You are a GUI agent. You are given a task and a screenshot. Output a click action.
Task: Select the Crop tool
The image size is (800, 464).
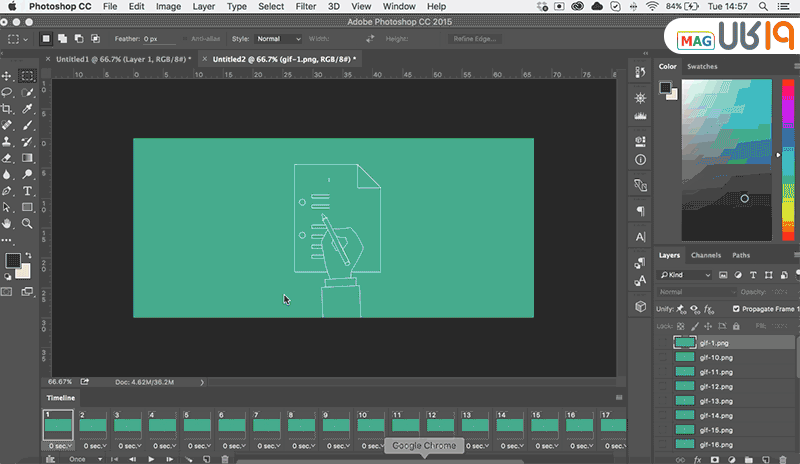click(x=8, y=109)
